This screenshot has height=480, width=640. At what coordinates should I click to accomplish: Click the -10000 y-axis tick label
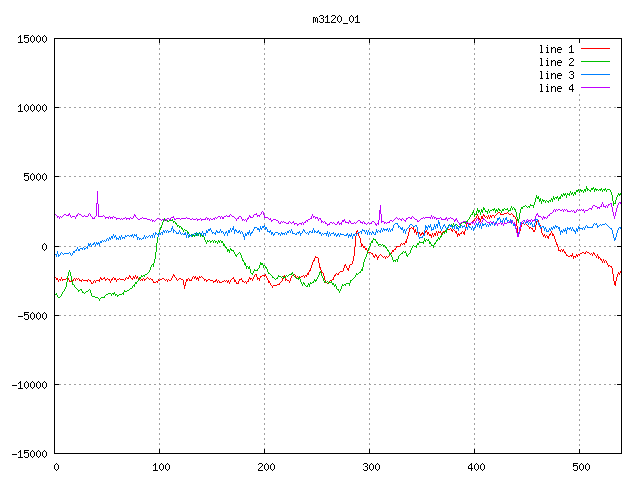point(28,384)
